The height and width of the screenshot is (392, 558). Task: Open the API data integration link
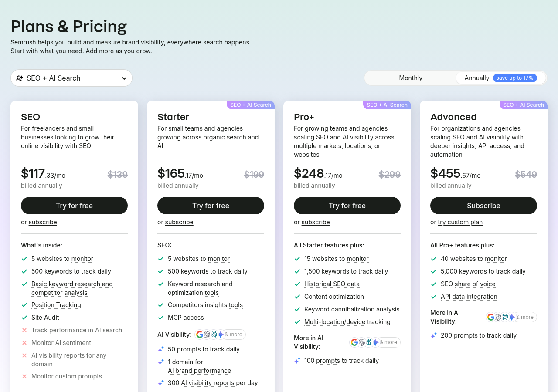[x=469, y=297]
